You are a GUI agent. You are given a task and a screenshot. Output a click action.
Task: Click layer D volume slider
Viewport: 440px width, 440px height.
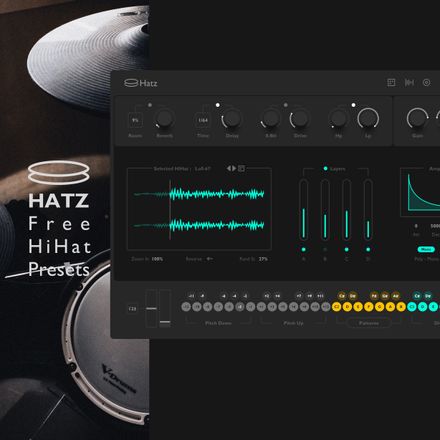(x=368, y=209)
